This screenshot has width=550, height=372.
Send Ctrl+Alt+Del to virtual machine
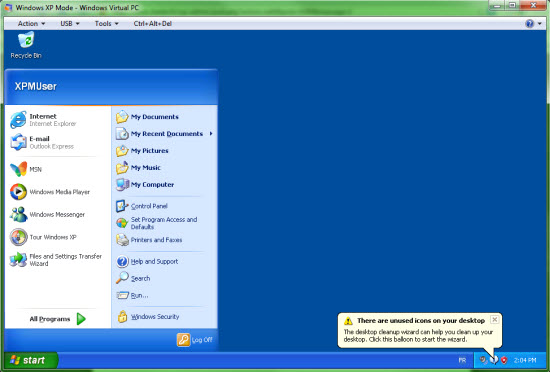(153, 23)
